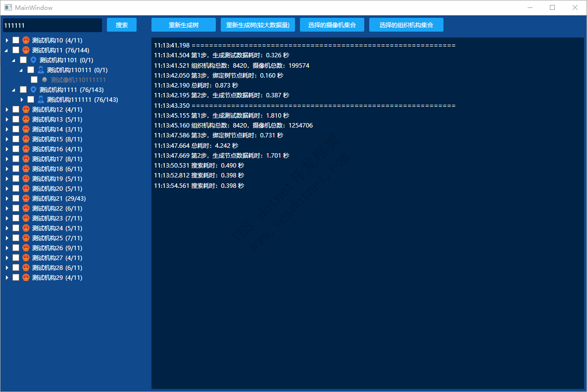Click the app icon in the title bar

point(8,7)
